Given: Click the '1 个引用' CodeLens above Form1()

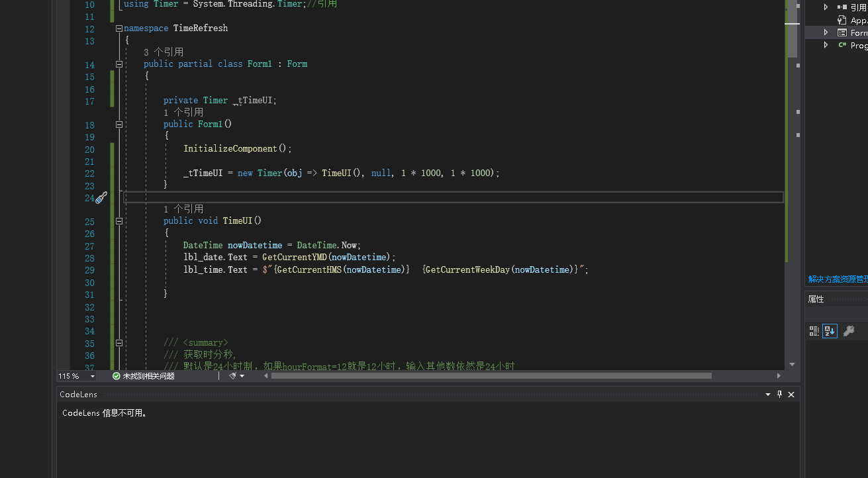Looking at the screenshot, I should pyautogui.click(x=183, y=113).
